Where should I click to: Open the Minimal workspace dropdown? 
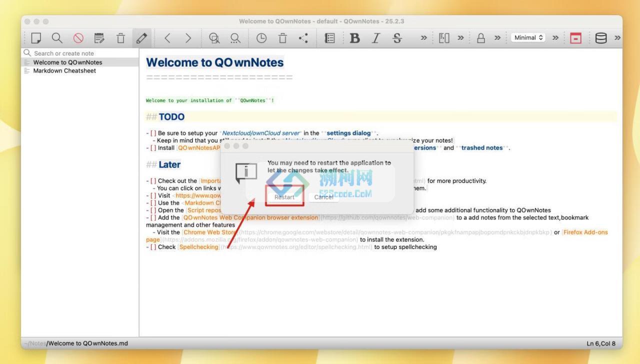click(x=528, y=37)
